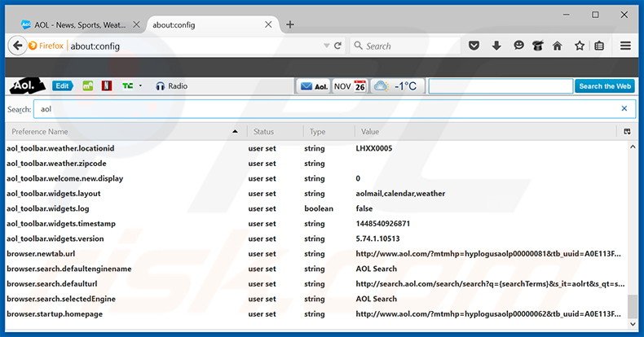Click the AOL Mail envelope button
Viewport: 644px width, 337px height.
313,85
